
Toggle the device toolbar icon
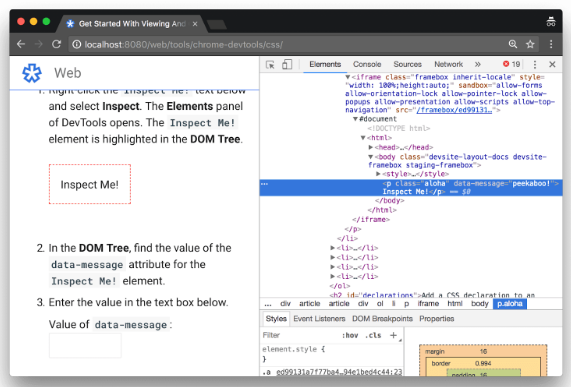(x=287, y=64)
